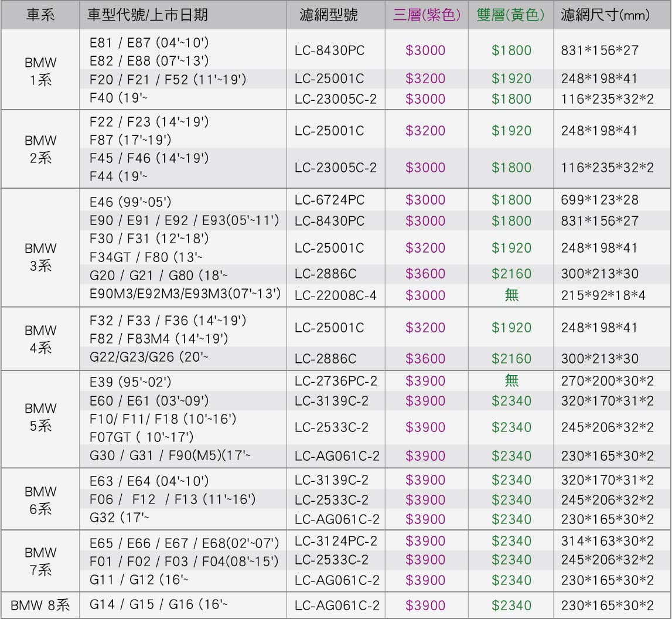
Task: Select the 濾網尺寸(mm) header
Action: point(605,15)
